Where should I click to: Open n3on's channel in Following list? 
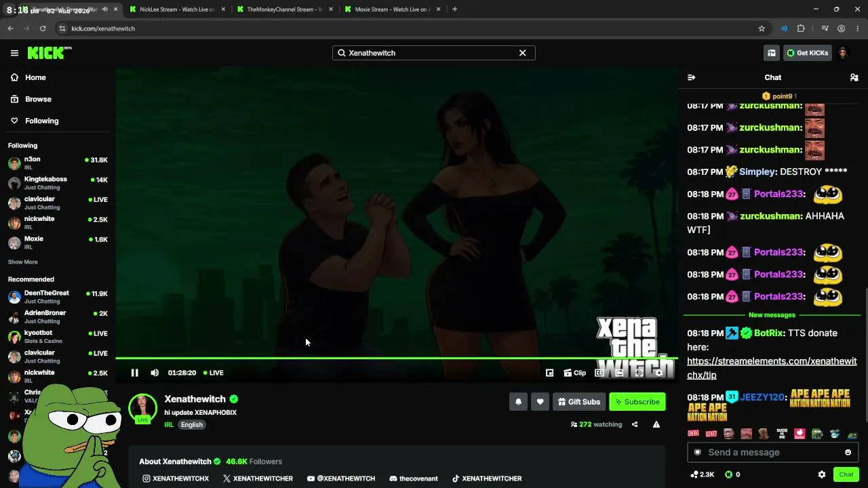tap(58, 163)
